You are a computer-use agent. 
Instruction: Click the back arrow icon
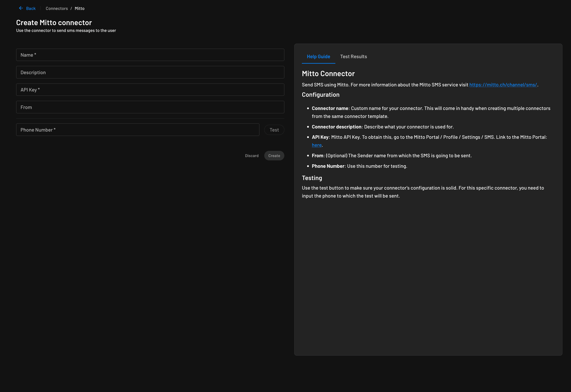pyautogui.click(x=21, y=8)
